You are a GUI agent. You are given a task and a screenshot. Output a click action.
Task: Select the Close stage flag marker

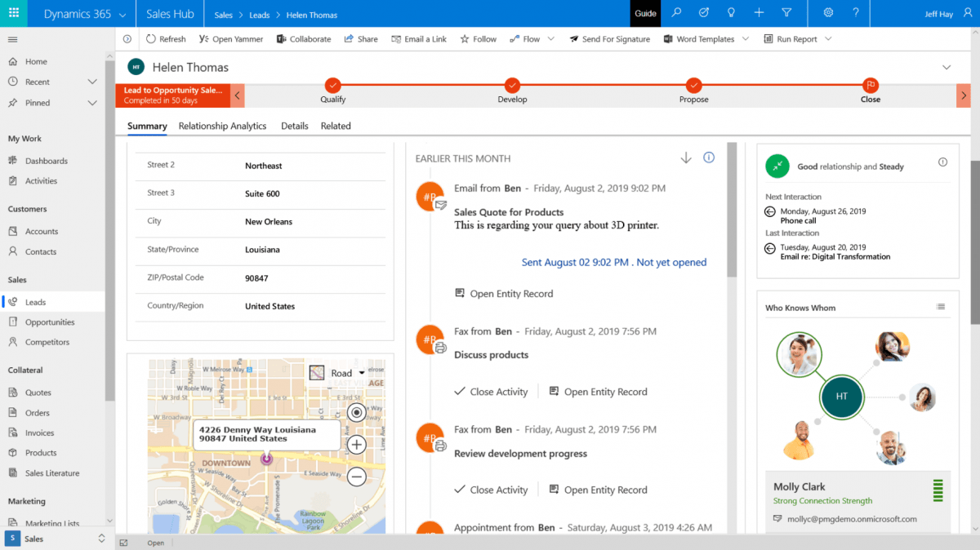(871, 85)
